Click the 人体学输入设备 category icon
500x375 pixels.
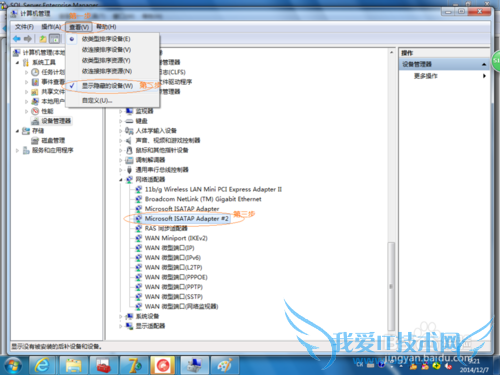(129, 131)
